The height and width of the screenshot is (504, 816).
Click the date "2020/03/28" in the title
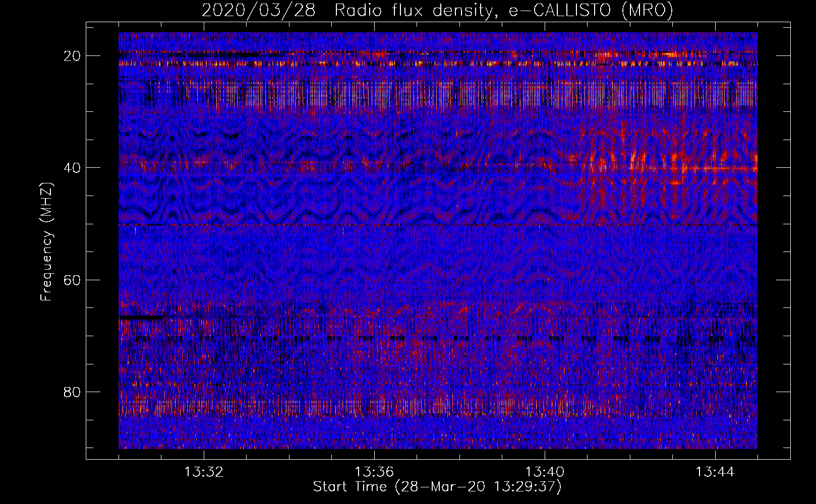pyautogui.click(x=259, y=11)
